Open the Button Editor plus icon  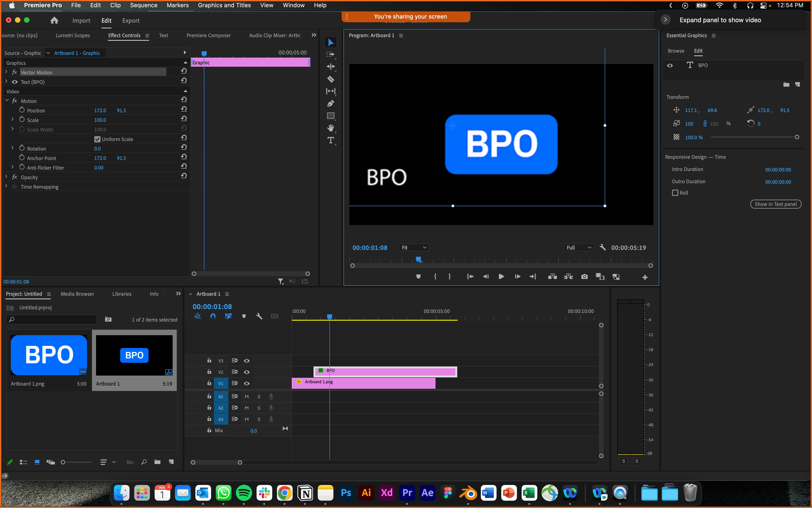pyautogui.click(x=645, y=277)
